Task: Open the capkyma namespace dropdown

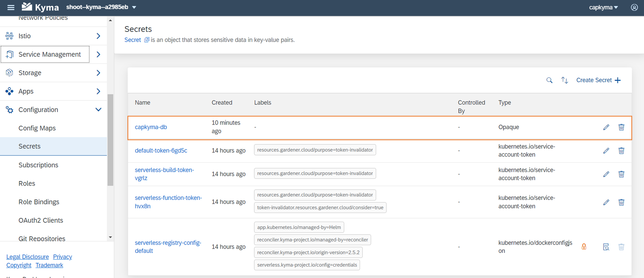Action: tap(603, 7)
